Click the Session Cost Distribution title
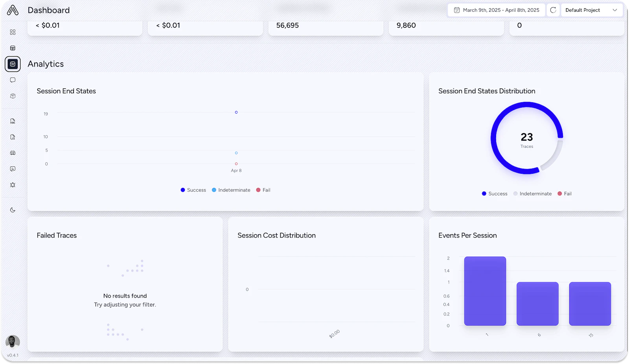The height and width of the screenshot is (364, 629). 276,235
